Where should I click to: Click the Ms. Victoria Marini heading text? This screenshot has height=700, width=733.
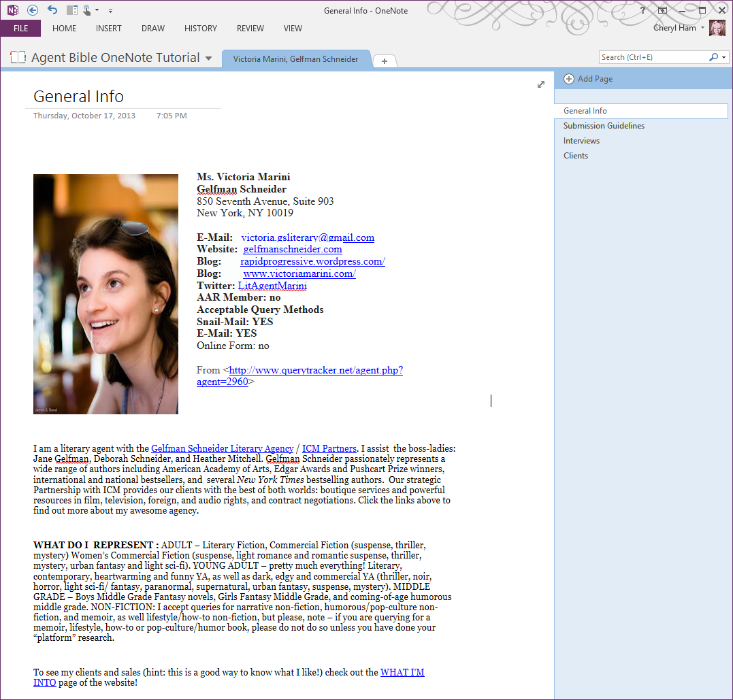(243, 177)
